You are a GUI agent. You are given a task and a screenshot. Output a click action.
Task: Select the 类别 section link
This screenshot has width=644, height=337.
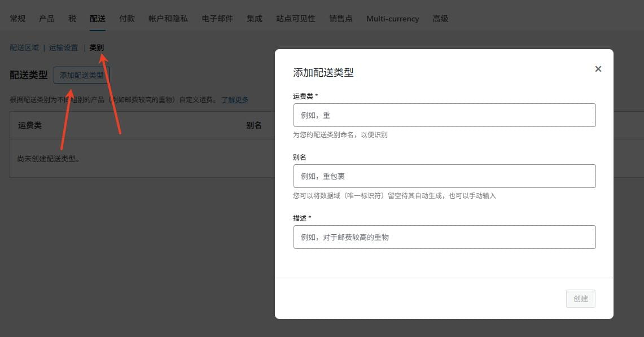tap(96, 47)
